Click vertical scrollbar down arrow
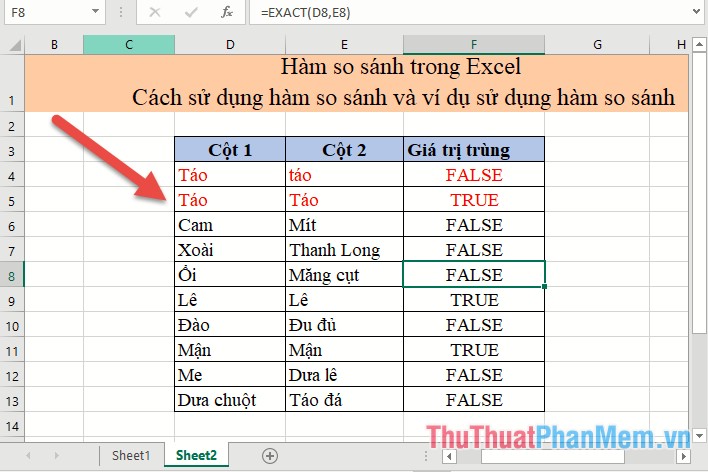This screenshot has height=472, width=708. click(699, 436)
